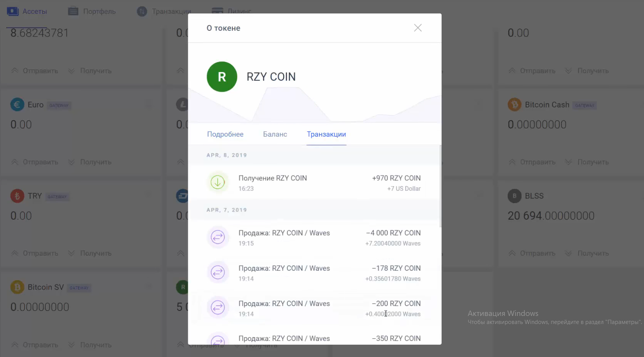The height and width of the screenshot is (357, 644).
Task: Click the 19:15 transaction time
Action: click(x=246, y=243)
